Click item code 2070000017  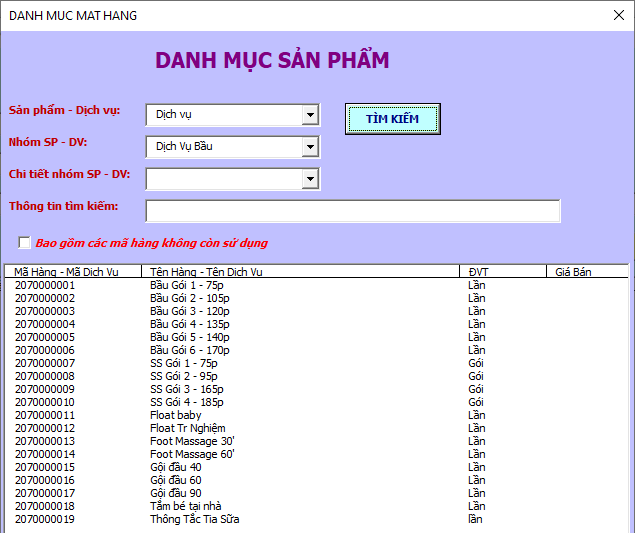pyautogui.click(x=45, y=493)
